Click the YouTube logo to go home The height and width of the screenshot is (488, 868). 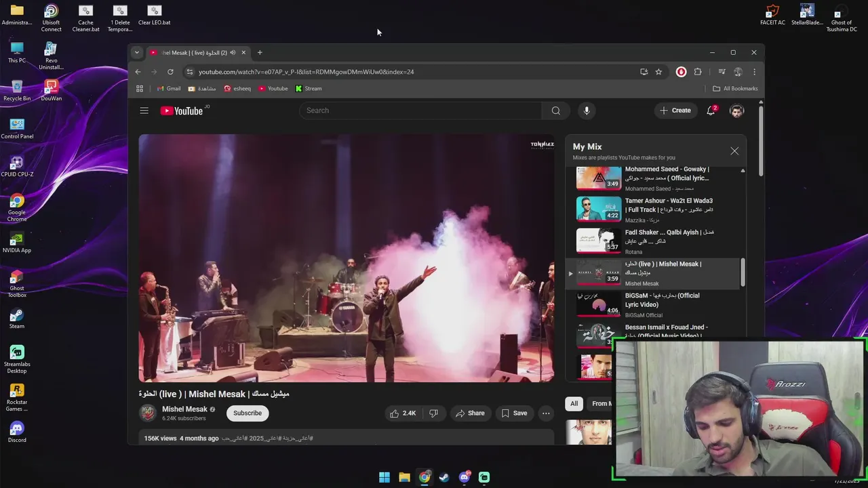[x=182, y=110]
